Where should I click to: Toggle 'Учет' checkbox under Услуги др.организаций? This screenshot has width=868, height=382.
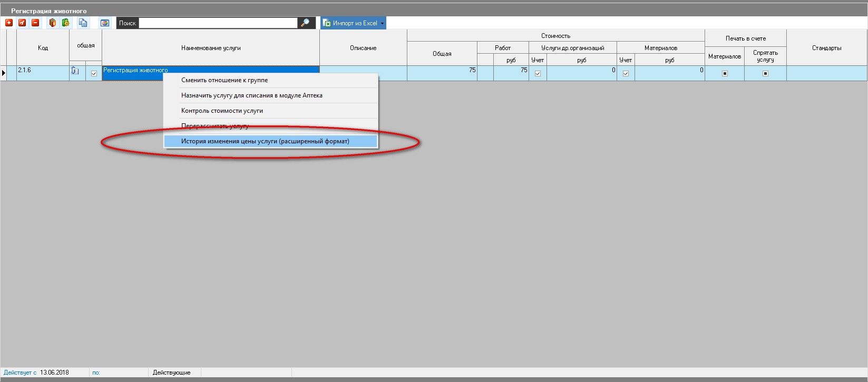(x=538, y=73)
